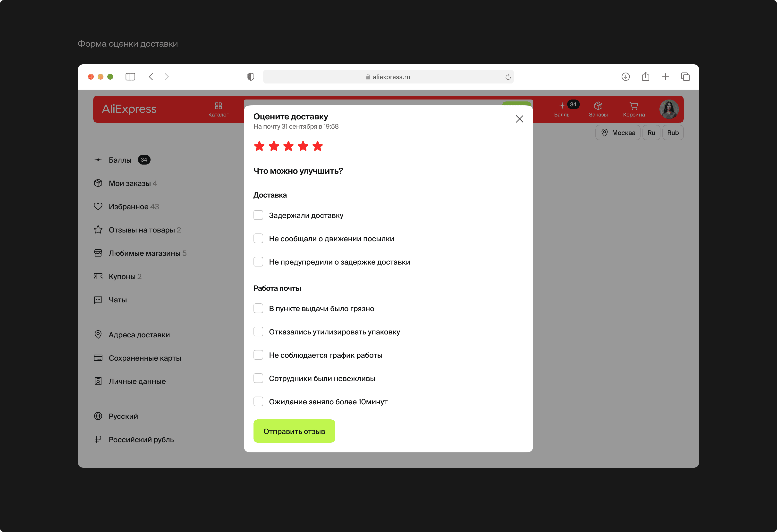This screenshot has width=777, height=532.
Task: Click the storefront icon beside 'Любимые магазины'
Action: tap(98, 253)
